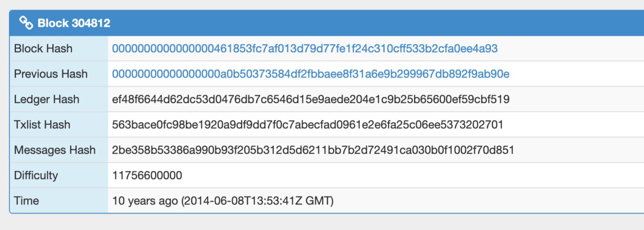Click the empty area right of Difficulty value

tap(413, 175)
